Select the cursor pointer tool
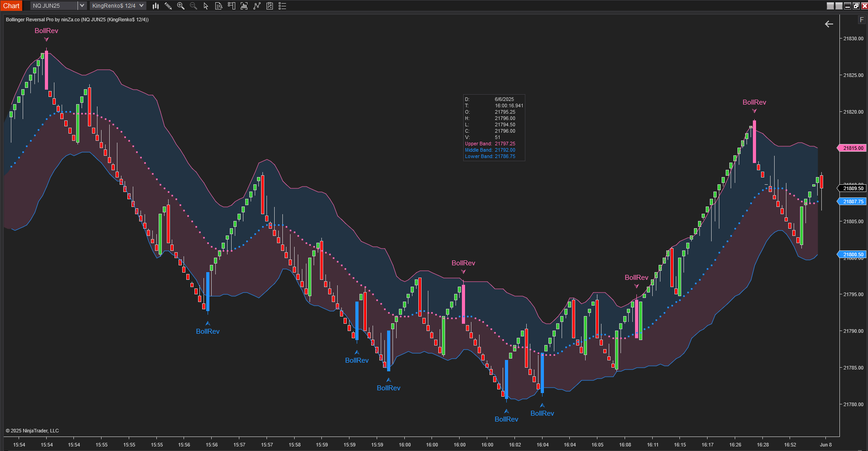Screen dimensions: 868x451 click(206, 6)
